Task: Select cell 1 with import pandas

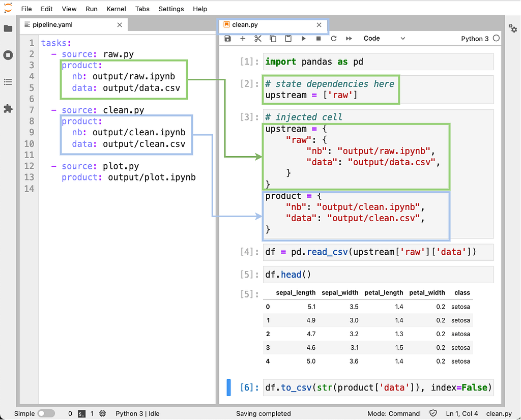Action: point(378,62)
